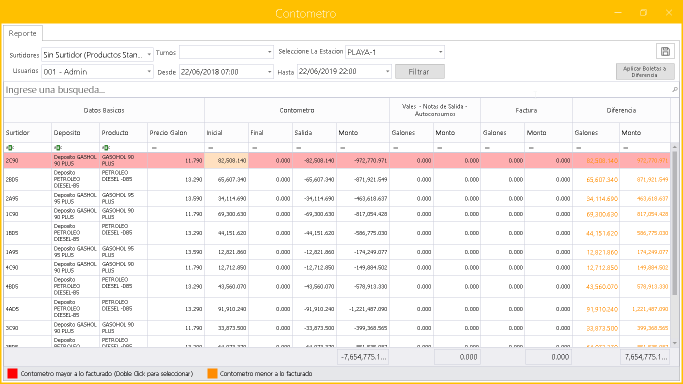Sort by the Final column header

point(270,133)
